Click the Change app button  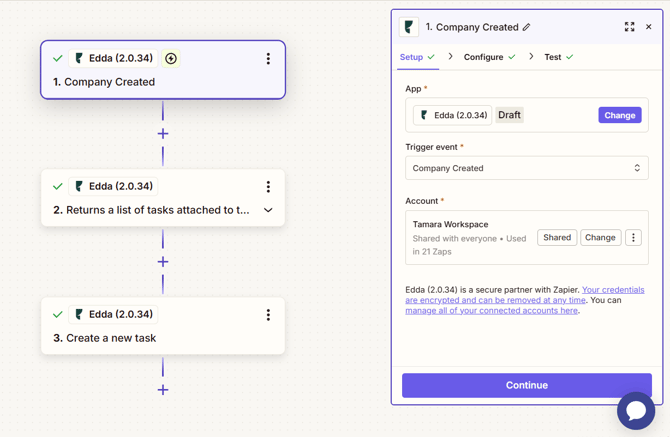(619, 115)
